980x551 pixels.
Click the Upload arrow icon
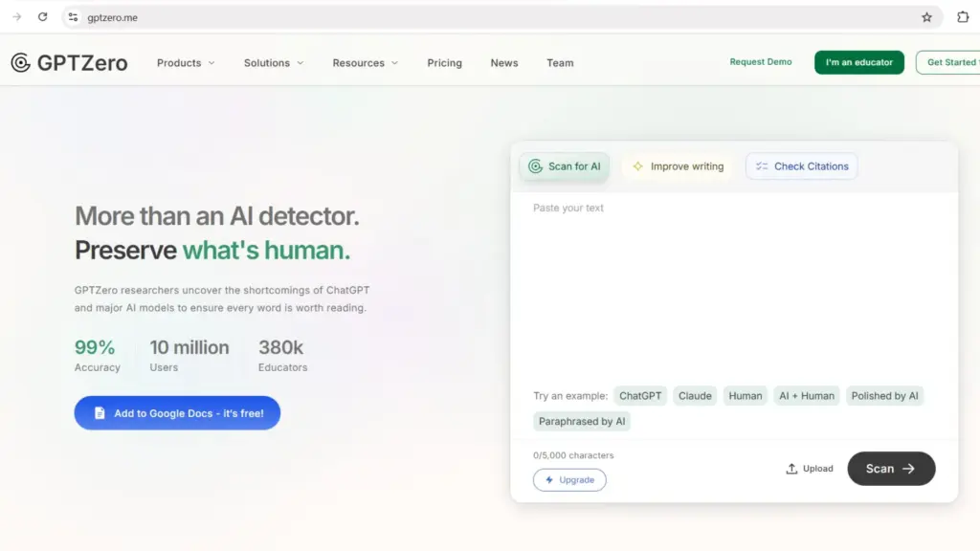pyautogui.click(x=791, y=469)
